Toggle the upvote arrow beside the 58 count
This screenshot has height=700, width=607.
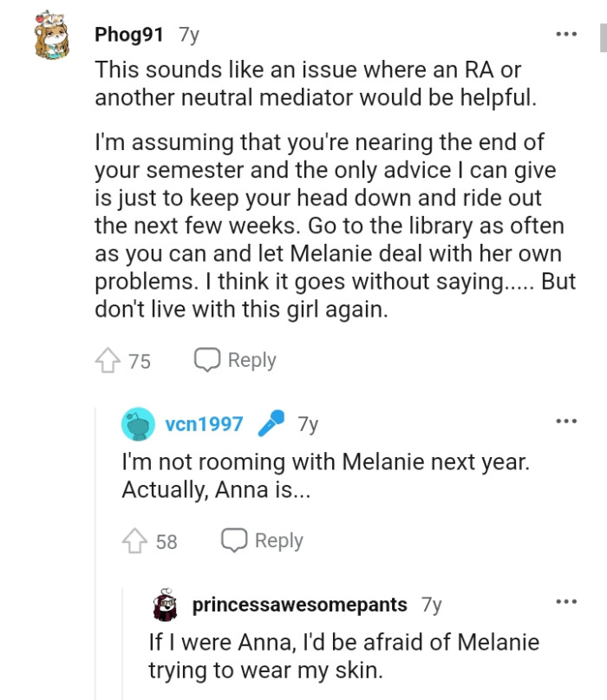pyautogui.click(x=136, y=540)
